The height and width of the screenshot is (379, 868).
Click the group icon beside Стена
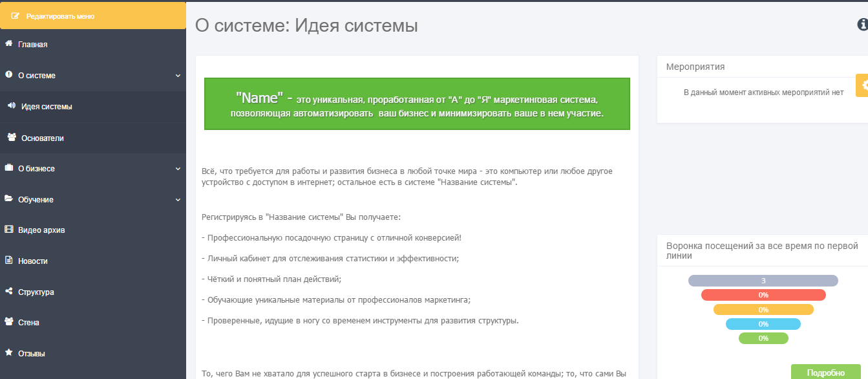9,322
